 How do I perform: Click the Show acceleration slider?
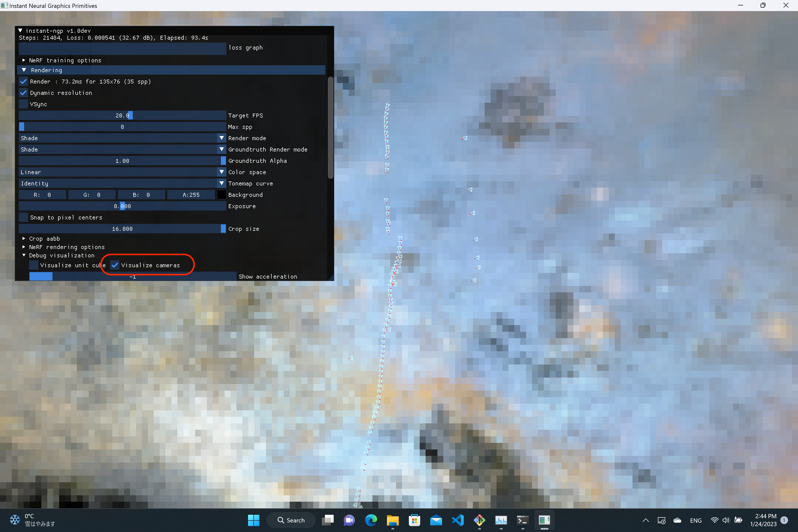coord(133,276)
